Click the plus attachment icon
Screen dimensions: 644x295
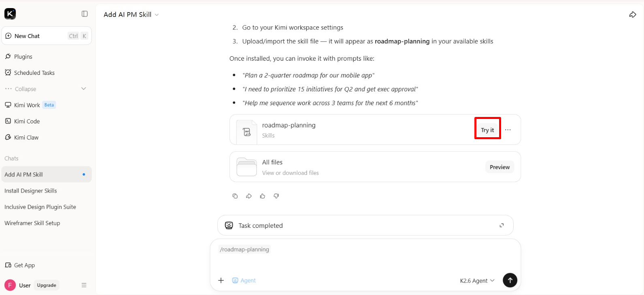click(221, 280)
